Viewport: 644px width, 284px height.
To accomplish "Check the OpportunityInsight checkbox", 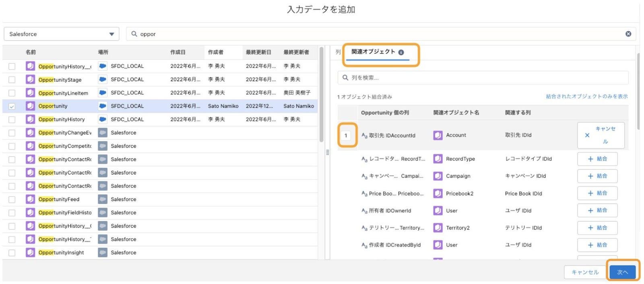I will click(12, 253).
